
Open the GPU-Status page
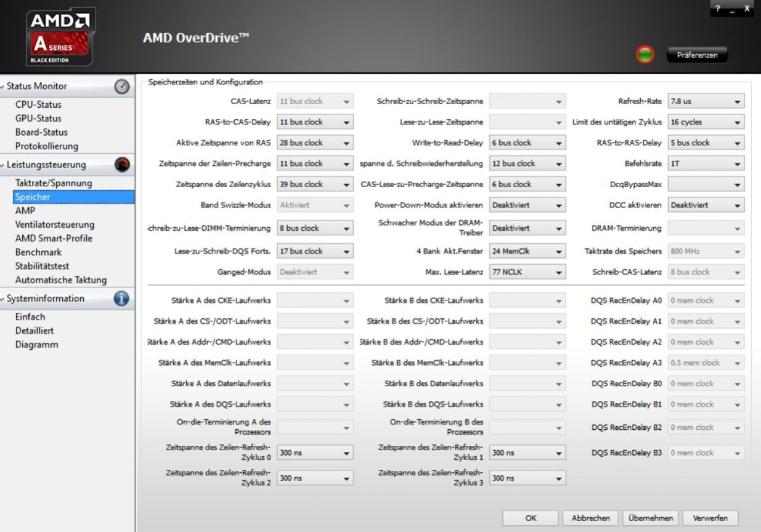coord(38,118)
